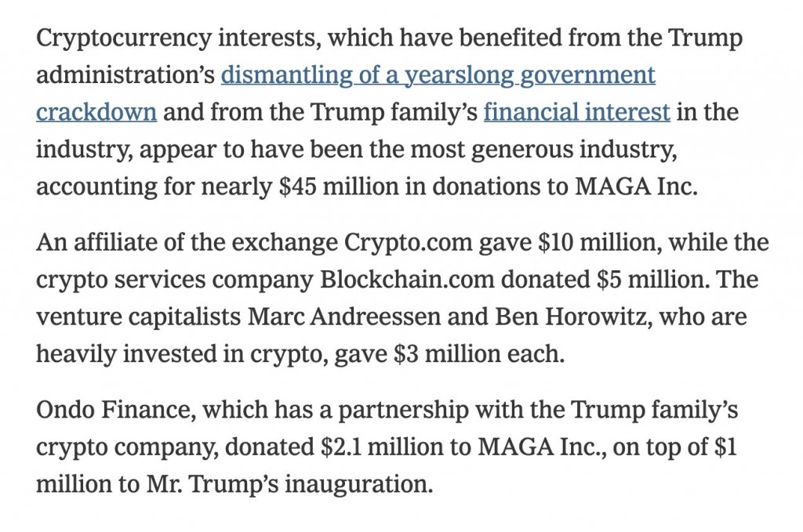The image size is (803, 532).
Task: Click the 'Blockchain.com' company name
Action: click(407, 279)
